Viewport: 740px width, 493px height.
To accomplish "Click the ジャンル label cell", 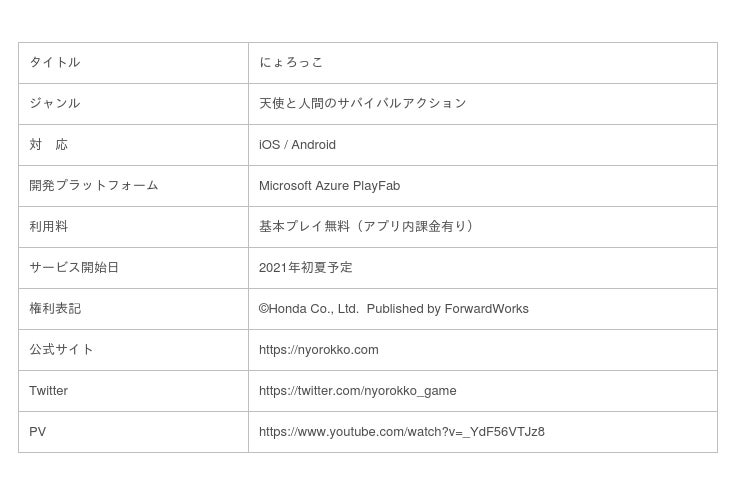I will point(55,103).
